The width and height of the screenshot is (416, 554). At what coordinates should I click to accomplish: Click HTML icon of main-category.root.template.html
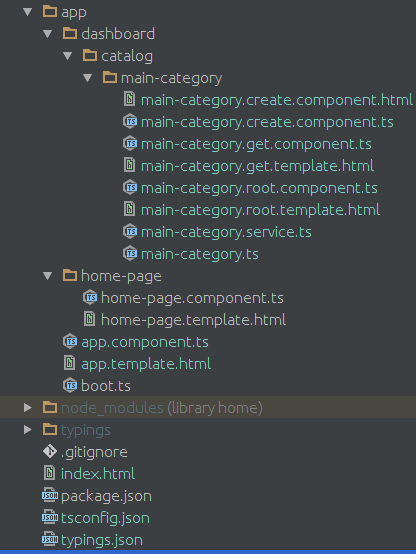[130, 209]
